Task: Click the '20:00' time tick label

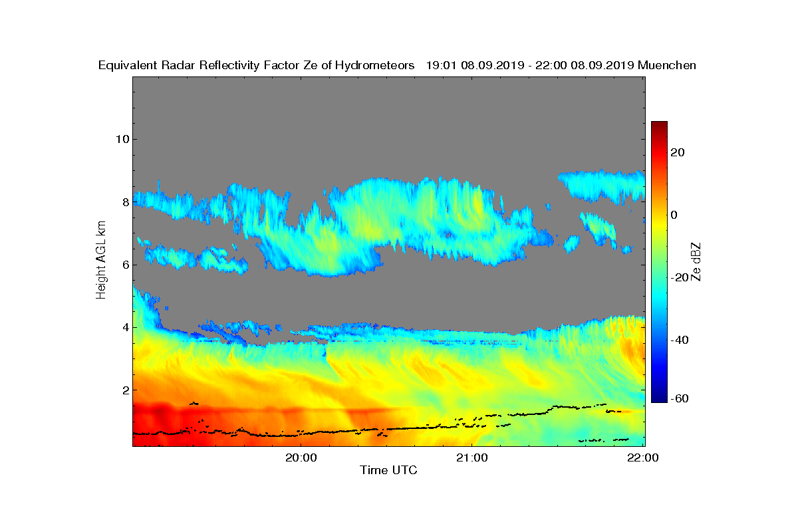Action: (300, 458)
